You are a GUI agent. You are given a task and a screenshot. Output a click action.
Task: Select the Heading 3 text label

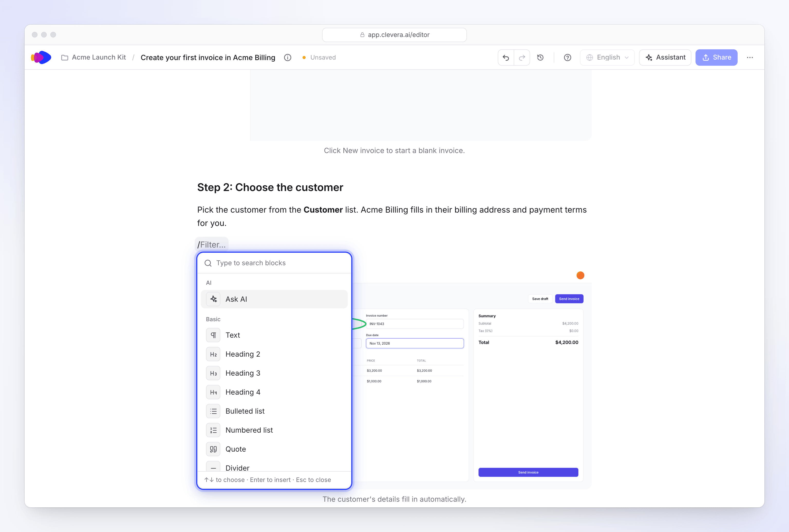tap(243, 373)
